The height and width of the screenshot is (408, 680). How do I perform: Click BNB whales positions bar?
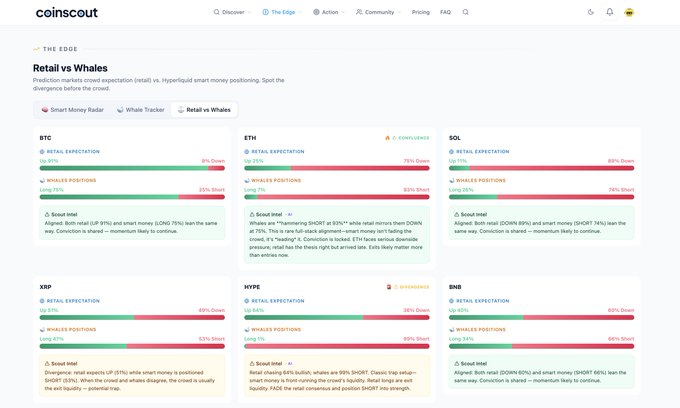pyautogui.click(x=542, y=346)
